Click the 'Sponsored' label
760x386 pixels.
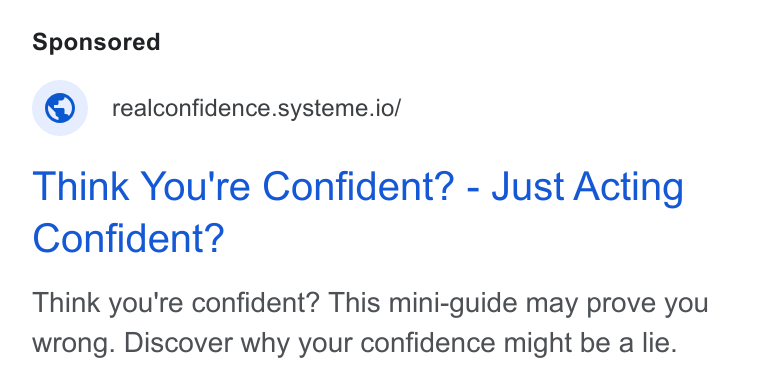96,43
